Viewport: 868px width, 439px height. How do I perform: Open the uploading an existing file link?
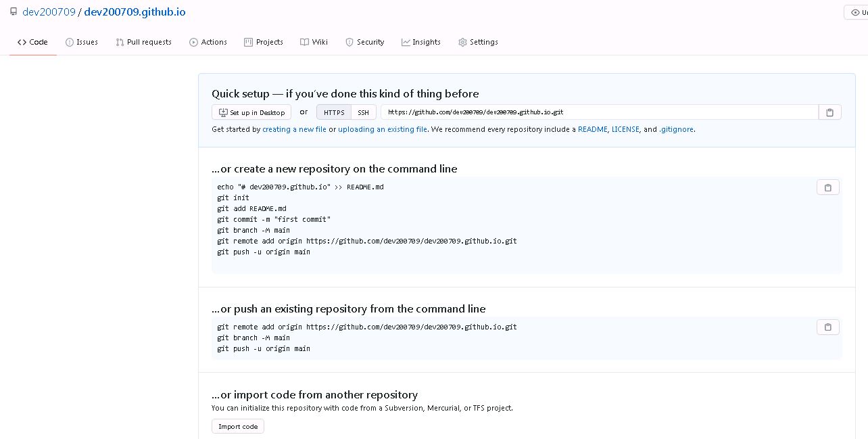coord(383,129)
